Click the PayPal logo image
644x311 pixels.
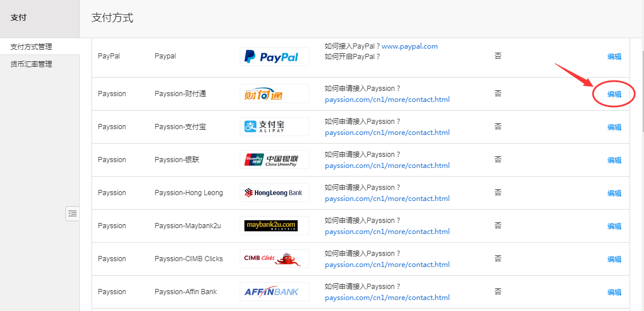pos(274,57)
